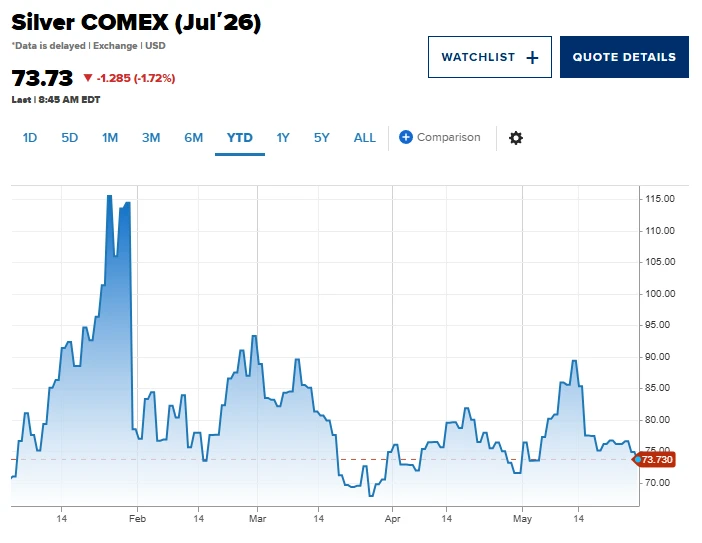The image size is (702, 543).
Task: Click the 80.00 y-axis label
Action: (657, 420)
